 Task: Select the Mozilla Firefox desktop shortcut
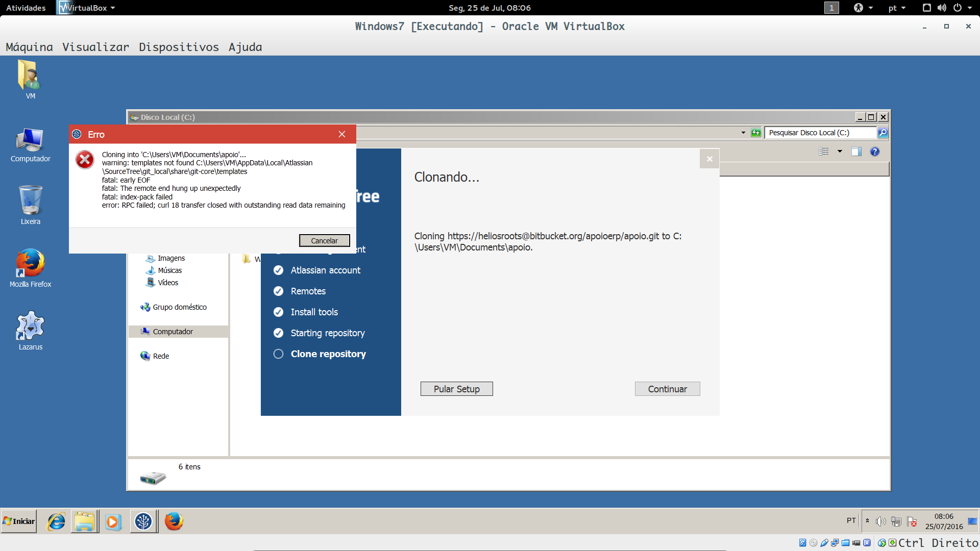coord(30,268)
